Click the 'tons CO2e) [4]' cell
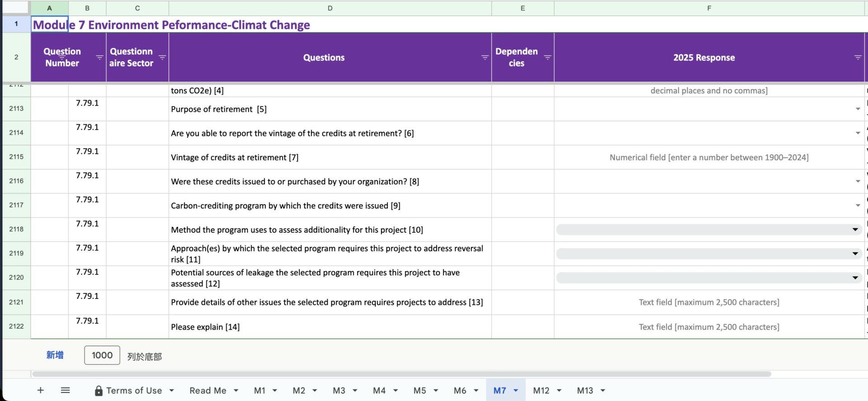 [x=330, y=90]
